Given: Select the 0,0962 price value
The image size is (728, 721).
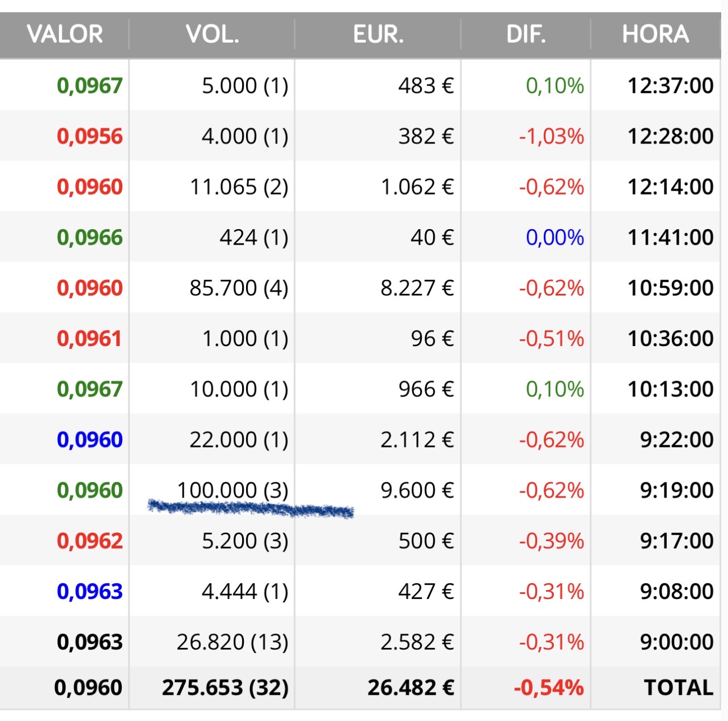Looking at the screenshot, I should [x=90, y=541].
